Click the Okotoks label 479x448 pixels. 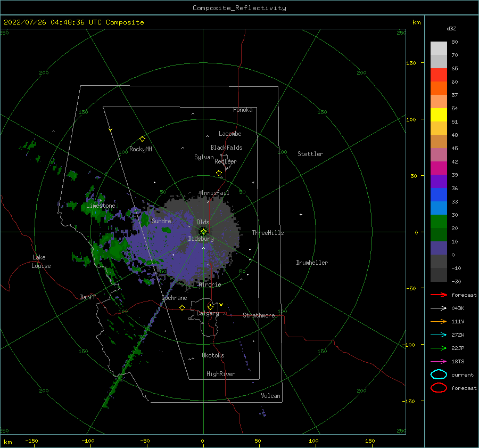[x=213, y=355]
